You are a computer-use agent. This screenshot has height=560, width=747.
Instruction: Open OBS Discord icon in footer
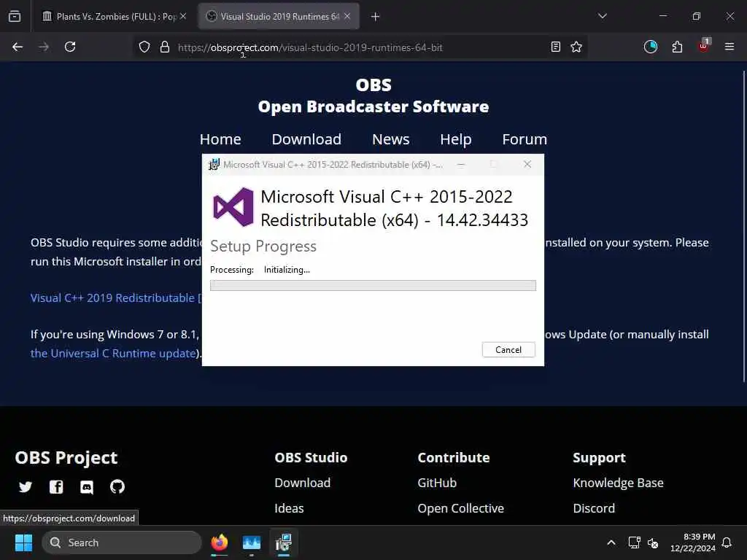[x=87, y=487]
